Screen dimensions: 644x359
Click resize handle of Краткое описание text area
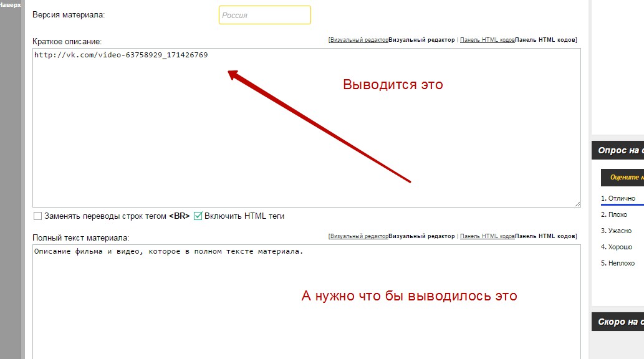coord(577,203)
